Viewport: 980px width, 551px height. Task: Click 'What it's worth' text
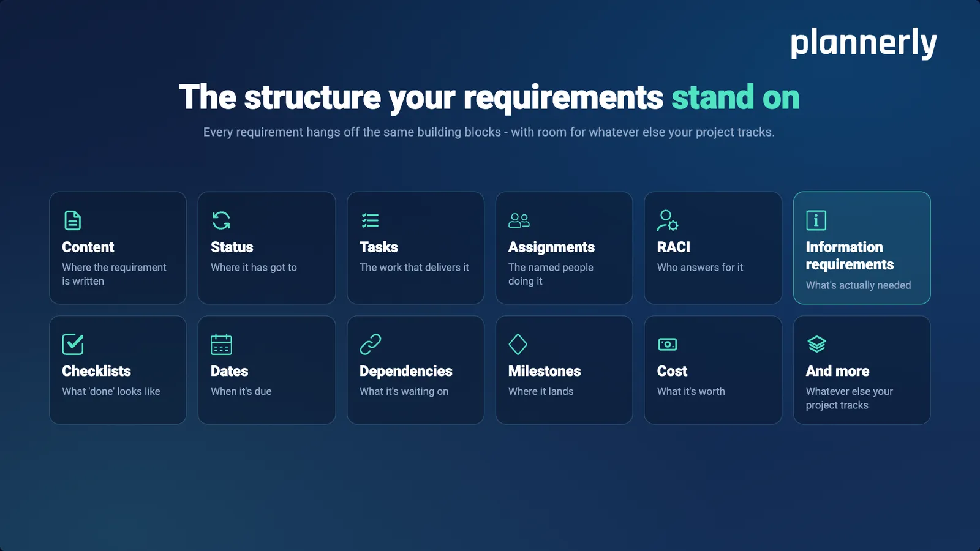click(x=691, y=391)
